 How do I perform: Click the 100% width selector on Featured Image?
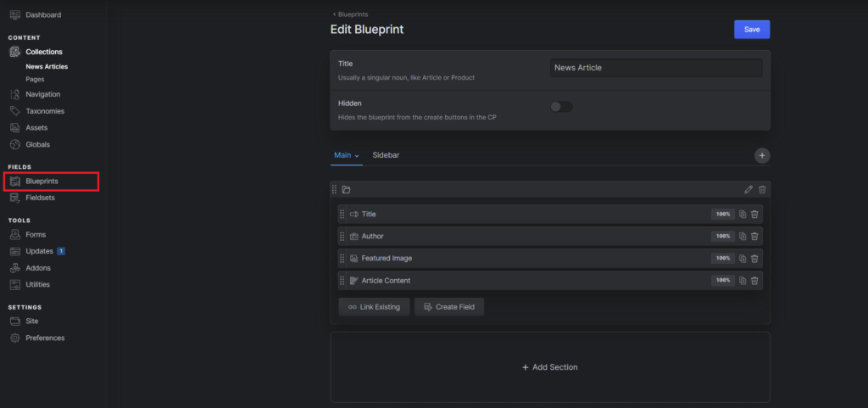[x=723, y=259]
